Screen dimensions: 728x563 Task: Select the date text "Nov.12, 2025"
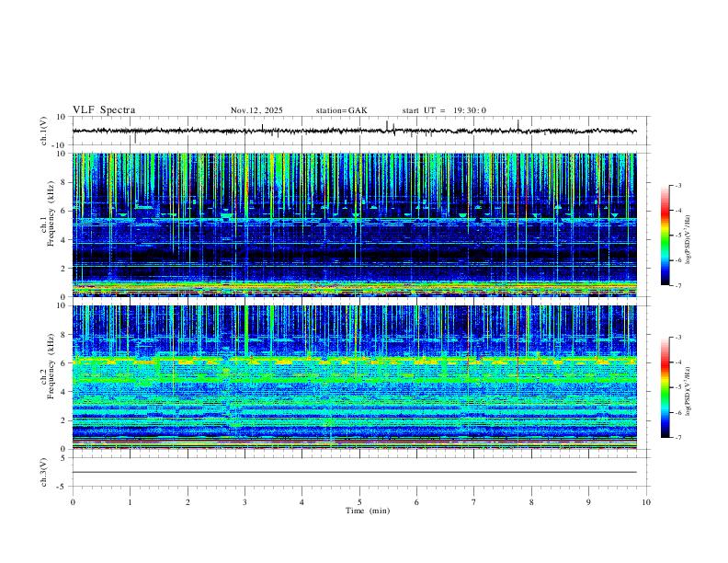256,110
